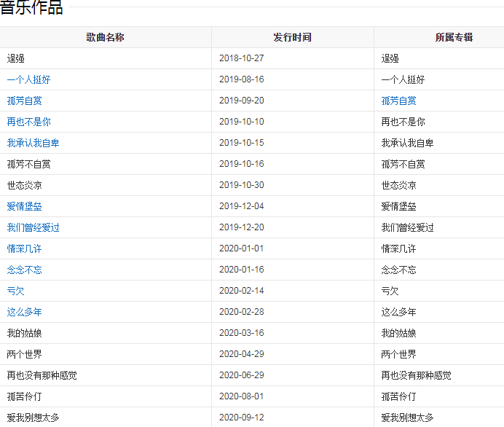Open the song link 我们曾经爱过
The image size is (504, 427).
coord(33,227)
